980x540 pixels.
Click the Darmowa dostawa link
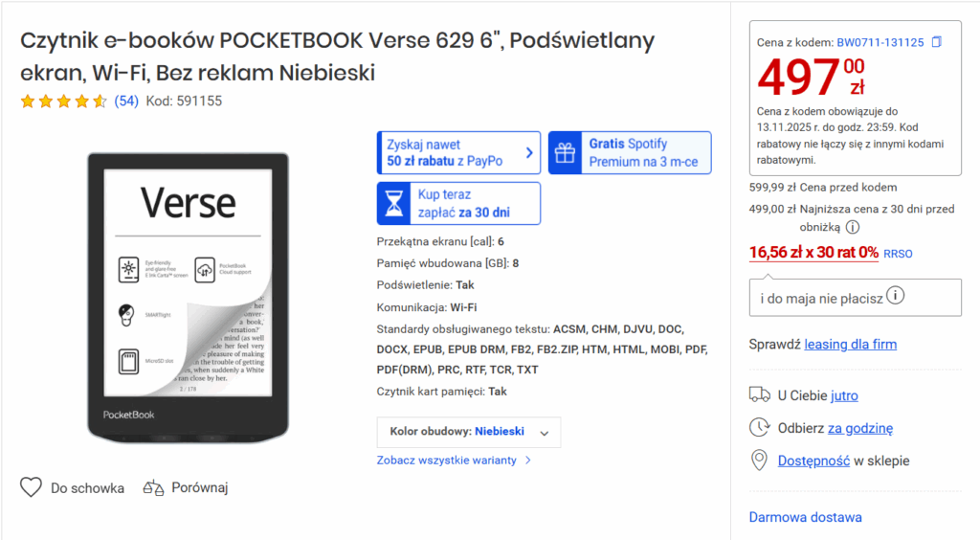(805, 517)
